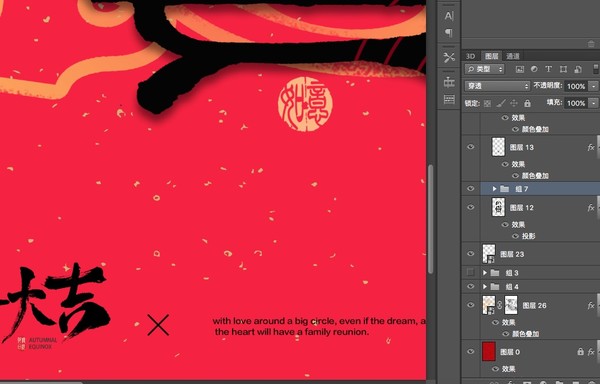The height and width of the screenshot is (384, 600).
Task: Toggle 颜色叠加 eye under 图层 13
Action: (515, 176)
